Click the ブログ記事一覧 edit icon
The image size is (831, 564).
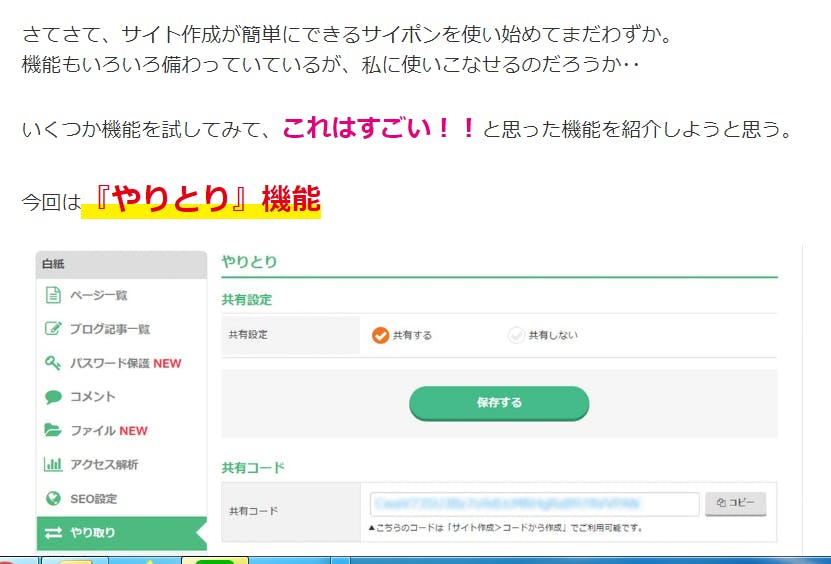point(53,329)
